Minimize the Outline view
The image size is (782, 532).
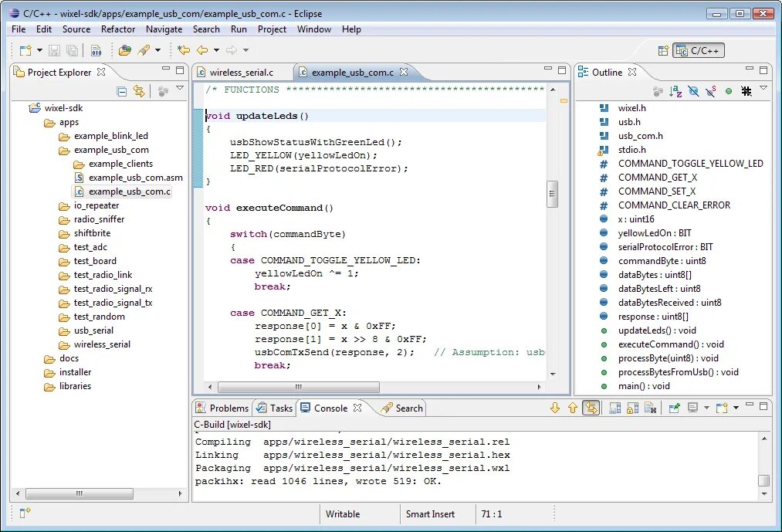749,69
